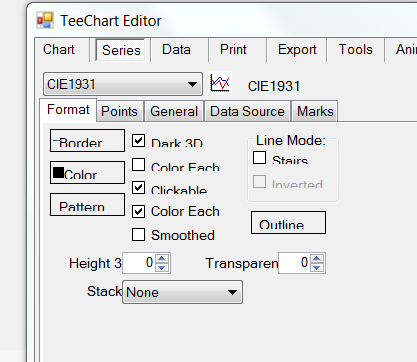Open the Points sub-tab
Screen dimensions: 417x362
[x=119, y=111]
